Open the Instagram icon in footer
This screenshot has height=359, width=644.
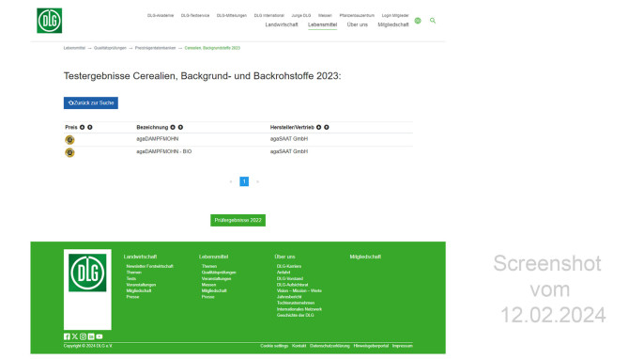point(83,336)
